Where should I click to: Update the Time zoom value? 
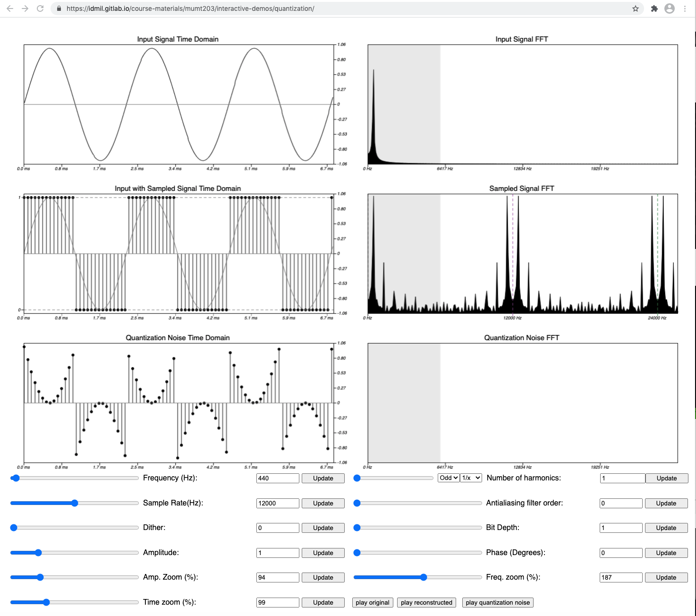point(323,602)
